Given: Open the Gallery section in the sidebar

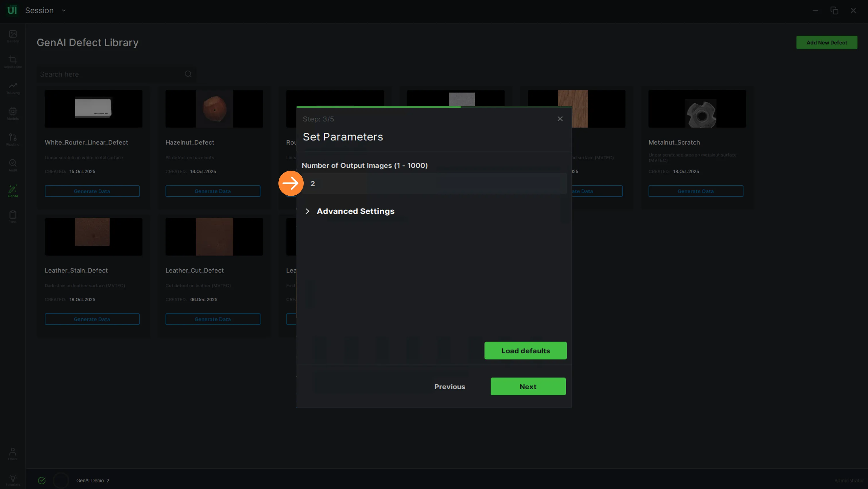Looking at the screenshot, I should [x=13, y=36].
